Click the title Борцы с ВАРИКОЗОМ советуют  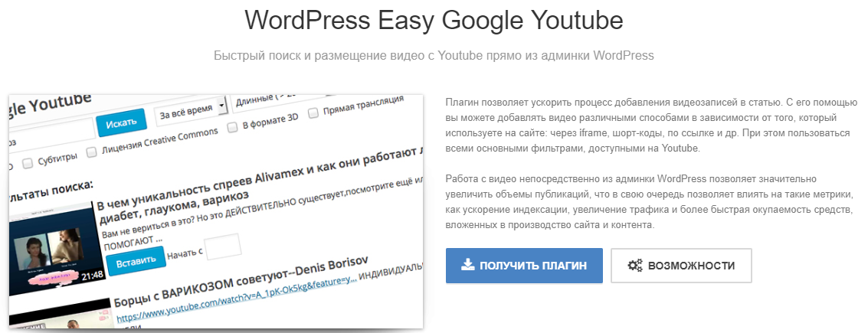[242, 281]
